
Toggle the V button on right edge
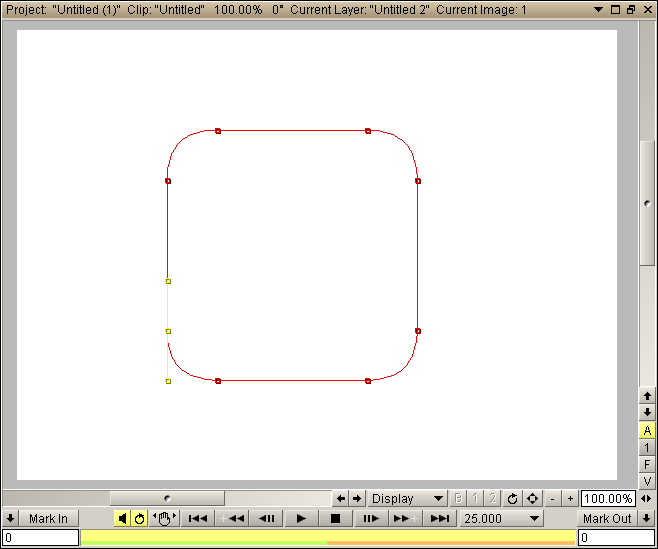647,481
